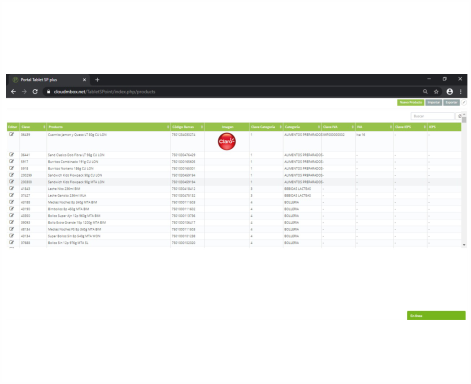Edit the Leche Nito 236ml row

[11, 188]
